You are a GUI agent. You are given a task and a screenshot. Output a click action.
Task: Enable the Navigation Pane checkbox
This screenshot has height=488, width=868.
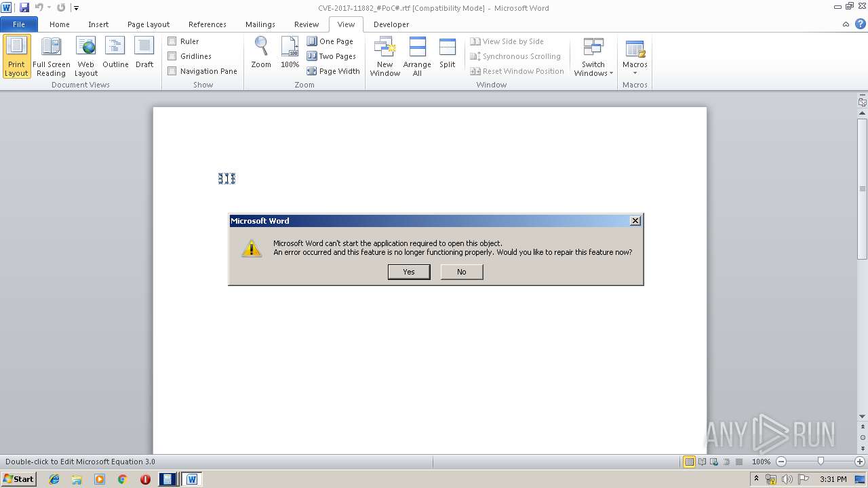pos(172,71)
